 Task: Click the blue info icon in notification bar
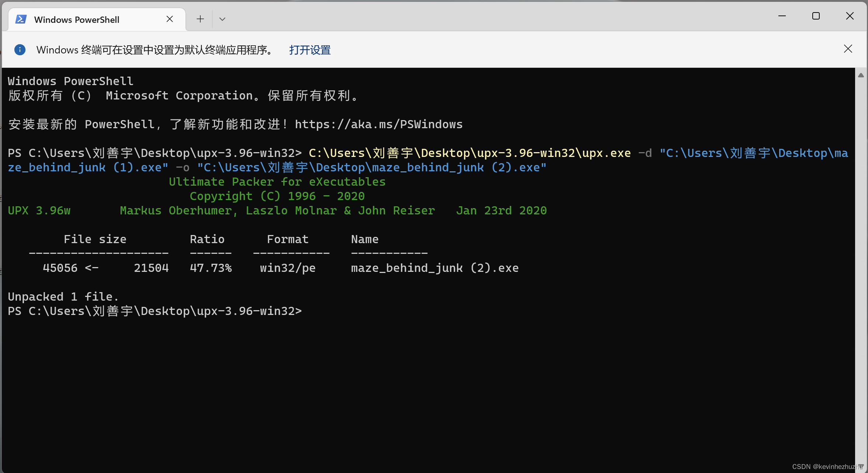tap(20, 50)
